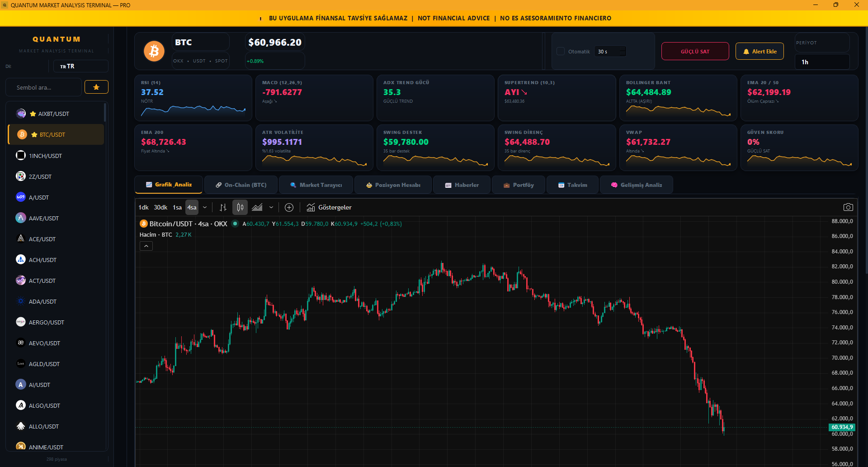Click the Bollinger Bant value $64,484.89
The image size is (868, 467).
point(648,92)
